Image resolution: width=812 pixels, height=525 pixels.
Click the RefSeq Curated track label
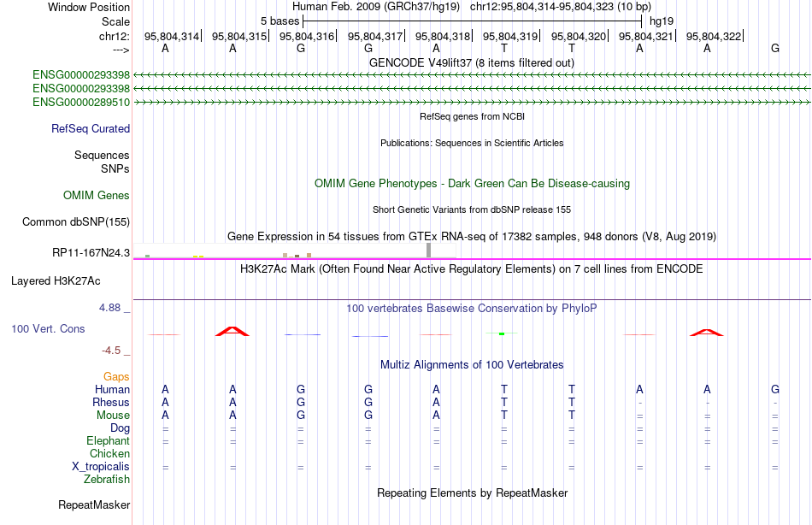click(x=91, y=128)
